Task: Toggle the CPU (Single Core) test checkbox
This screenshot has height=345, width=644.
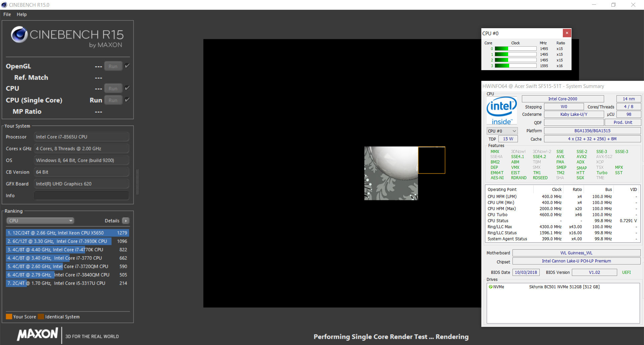Action: pos(127,100)
